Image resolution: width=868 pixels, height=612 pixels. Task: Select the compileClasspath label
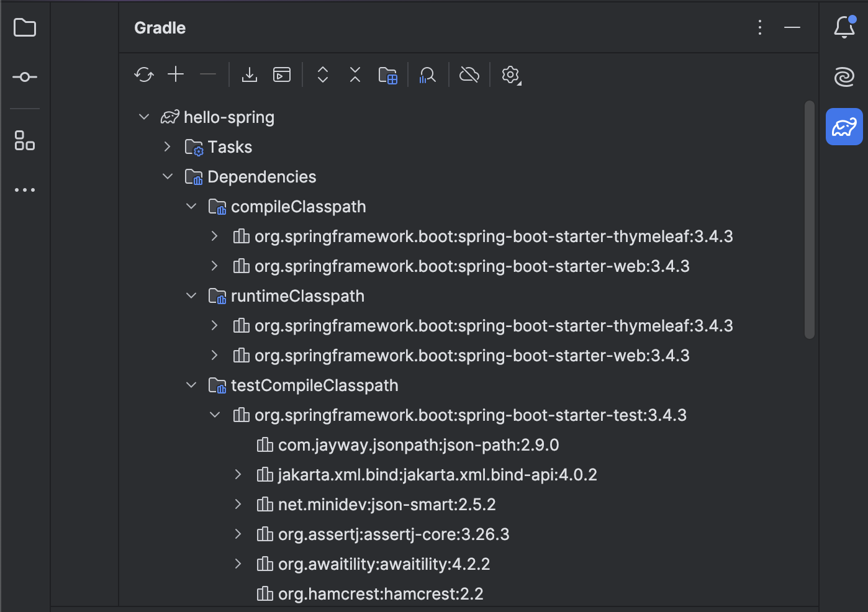tap(299, 207)
